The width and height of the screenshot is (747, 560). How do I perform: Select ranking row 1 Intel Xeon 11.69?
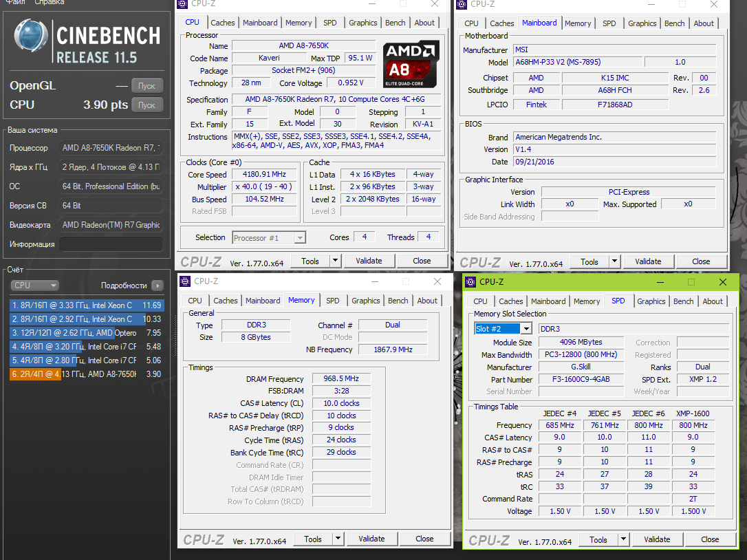click(x=86, y=305)
